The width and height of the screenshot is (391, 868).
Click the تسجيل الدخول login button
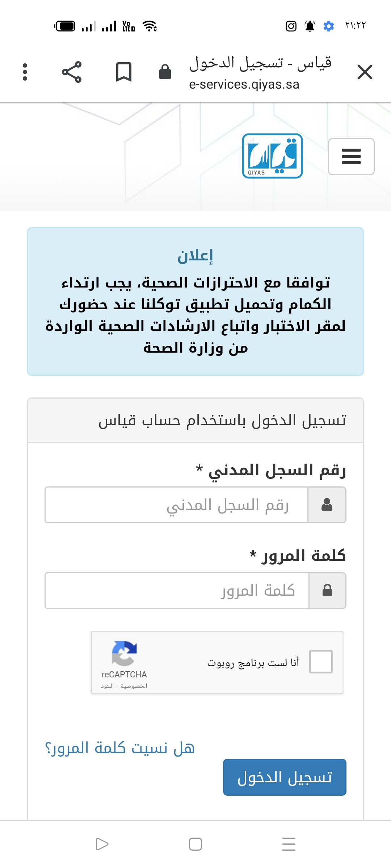click(x=285, y=777)
